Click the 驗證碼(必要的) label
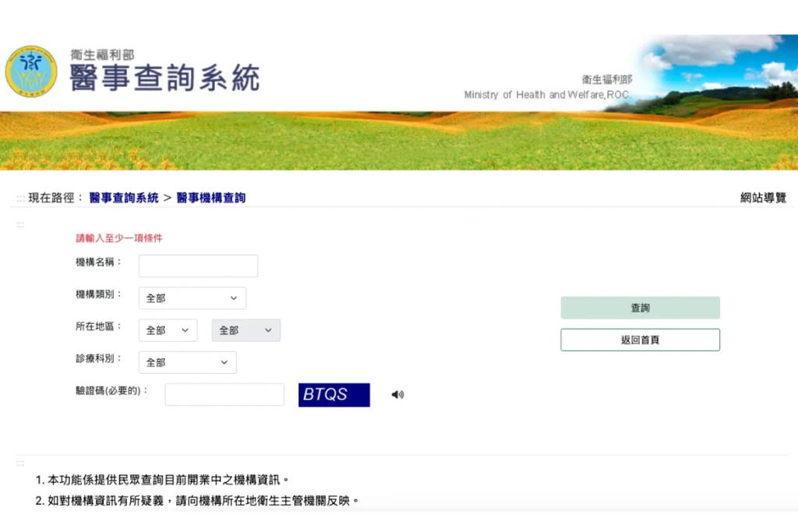The width and height of the screenshot is (798, 532). point(111,390)
